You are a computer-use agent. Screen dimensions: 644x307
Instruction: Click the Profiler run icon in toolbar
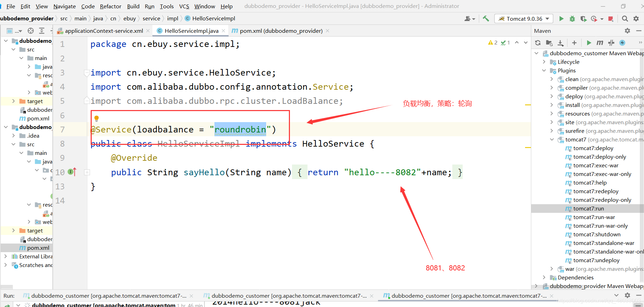pyautogui.click(x=594, y=19)
